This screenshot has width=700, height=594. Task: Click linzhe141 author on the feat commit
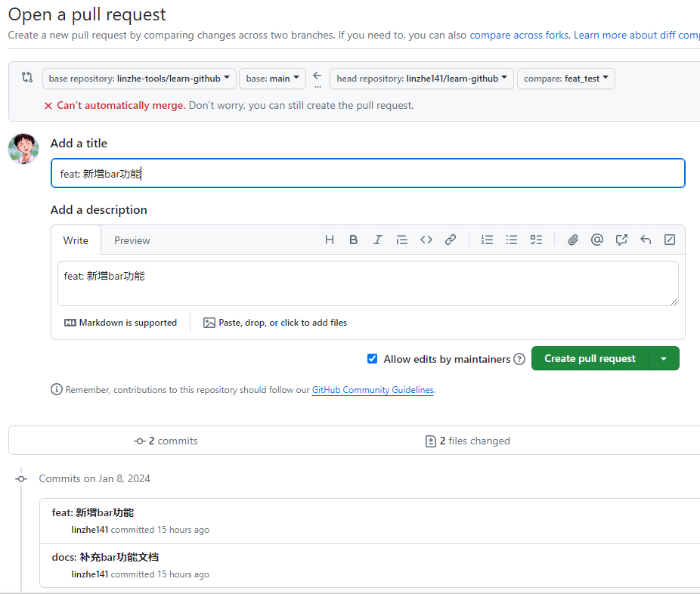tap(90, 530)
